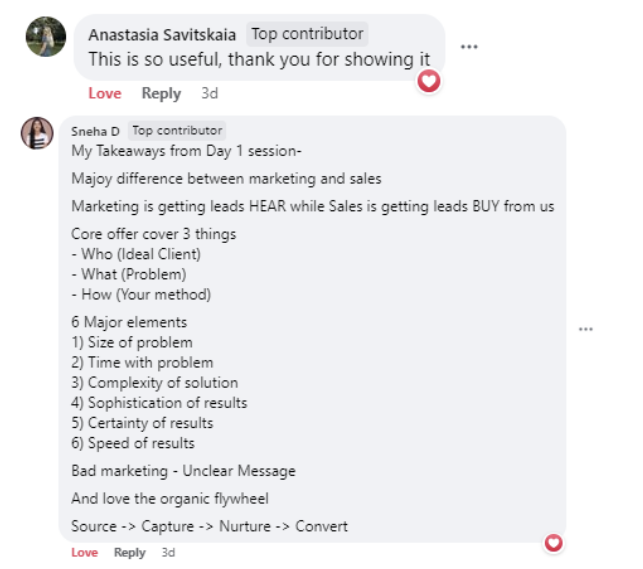View heart reaction on Sneha's comment
The height and width of the screenshot is (569, 643).
pyautogui.click(x=553, y=542)
